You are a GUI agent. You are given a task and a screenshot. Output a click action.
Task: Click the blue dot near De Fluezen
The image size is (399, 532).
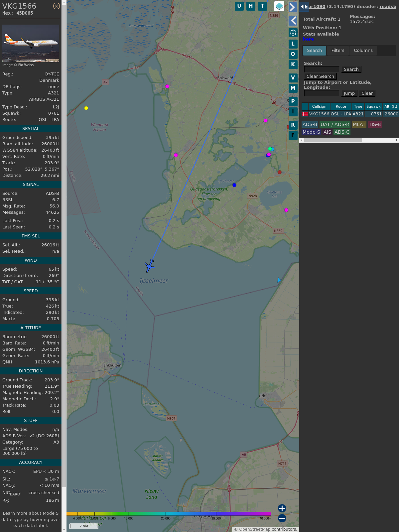234,185
